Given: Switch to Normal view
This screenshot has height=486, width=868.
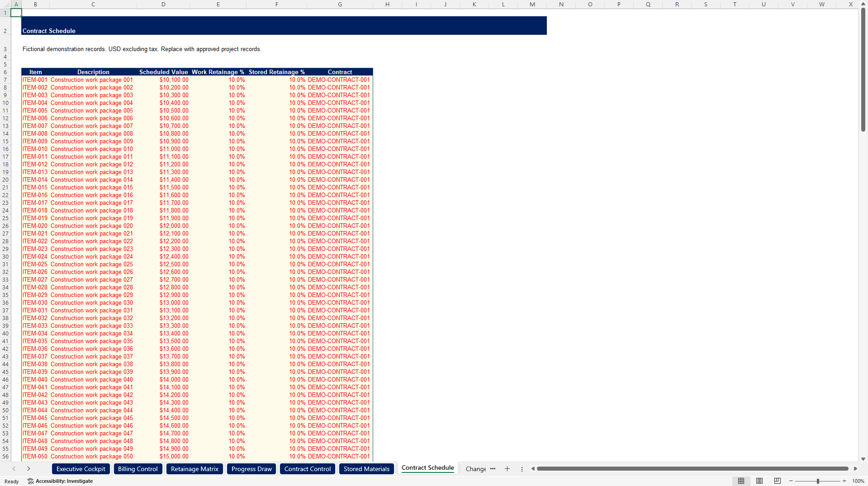Looking at the screenshot, I should click(x=741, y=481).
